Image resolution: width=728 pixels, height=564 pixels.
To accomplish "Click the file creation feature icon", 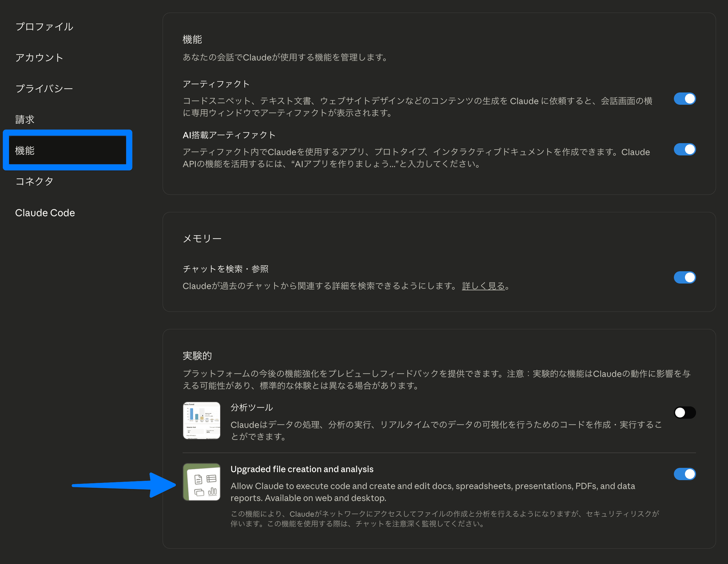I will point(202,482).
